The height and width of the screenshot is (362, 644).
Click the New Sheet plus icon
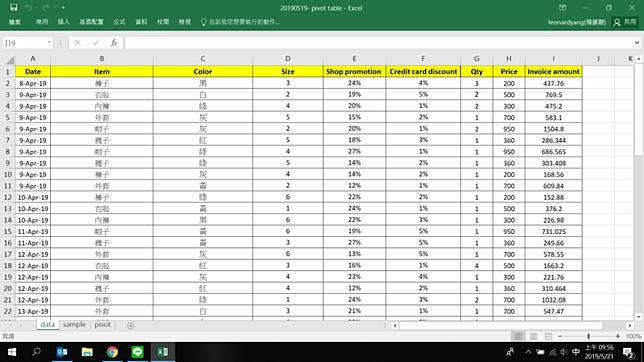131,325
